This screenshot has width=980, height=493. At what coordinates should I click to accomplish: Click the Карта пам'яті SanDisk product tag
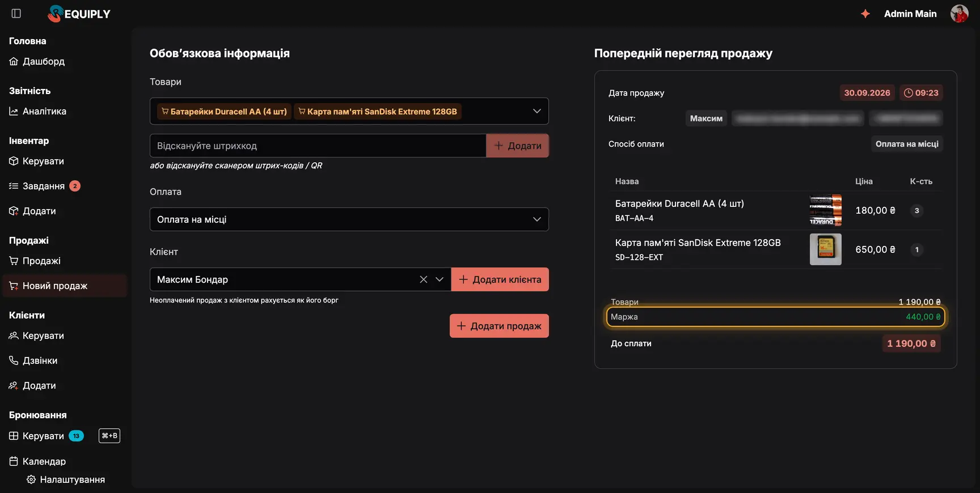(x=378, y=112)
